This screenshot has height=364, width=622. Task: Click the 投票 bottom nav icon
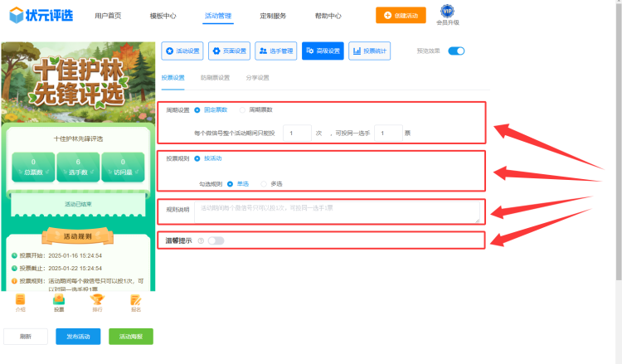click(x=59, y=303)
